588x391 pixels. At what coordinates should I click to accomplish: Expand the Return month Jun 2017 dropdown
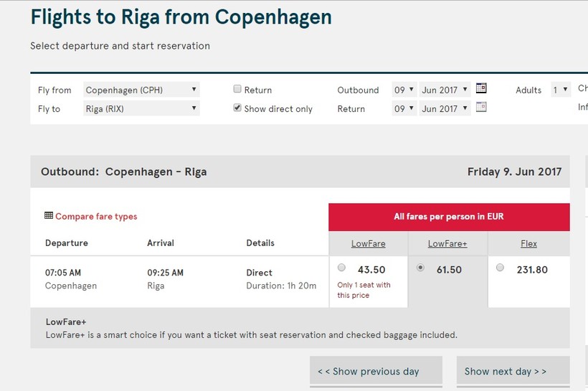(445, 108)
